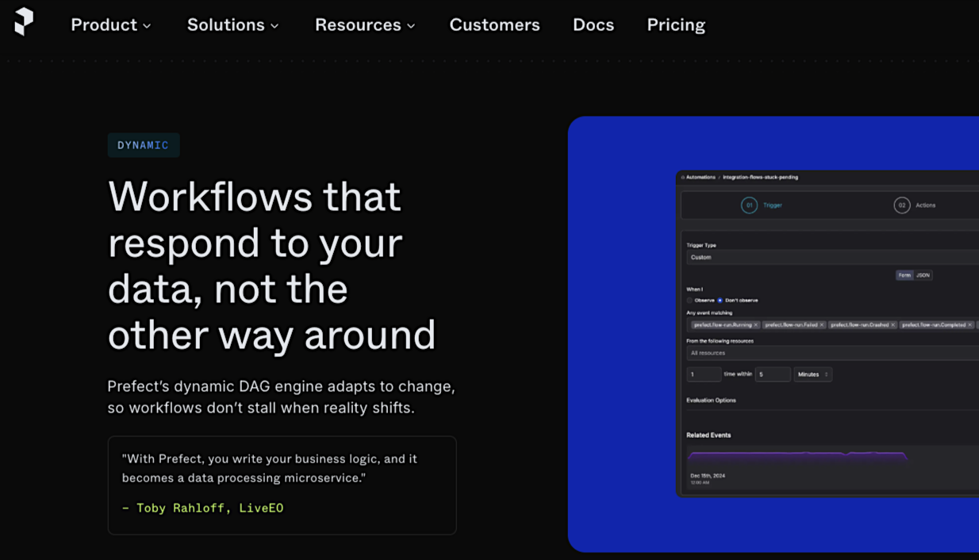This screenshot has height=560, width=979.
Task: Remove the prefect.flow-run.Running tag
Action: [756, 325]
